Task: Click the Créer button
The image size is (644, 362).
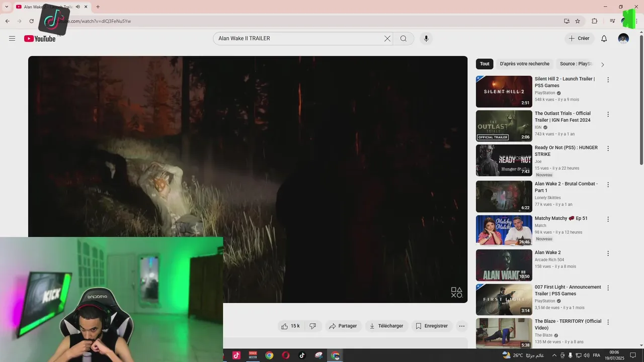Action: 579,39
